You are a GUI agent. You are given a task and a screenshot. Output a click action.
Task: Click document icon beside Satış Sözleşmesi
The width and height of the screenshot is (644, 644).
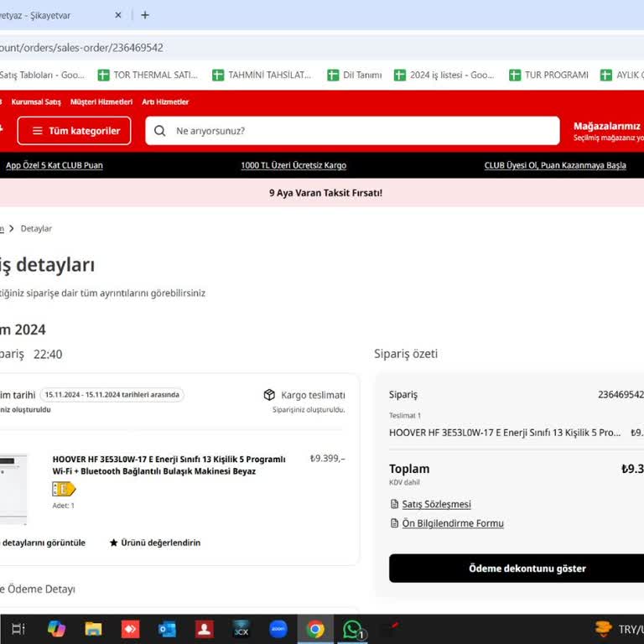[394, 504]
